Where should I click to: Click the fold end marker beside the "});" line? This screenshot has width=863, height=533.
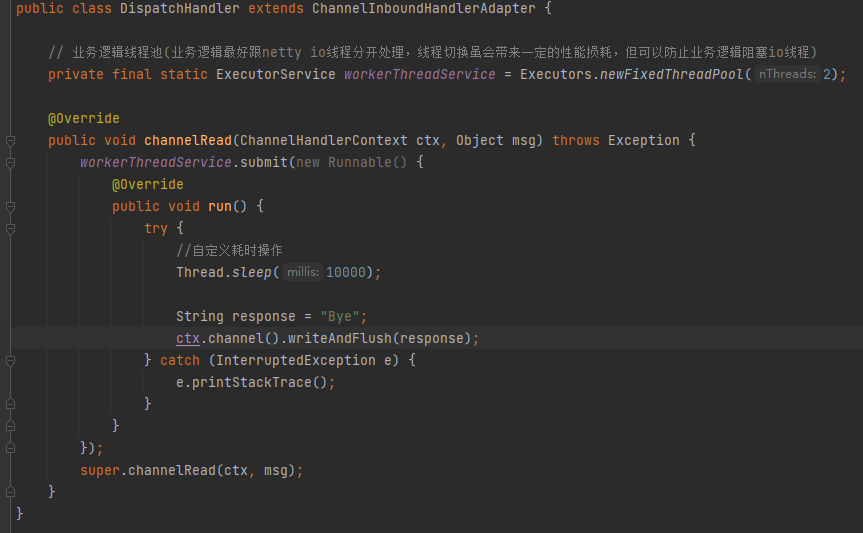coord(10,448)
